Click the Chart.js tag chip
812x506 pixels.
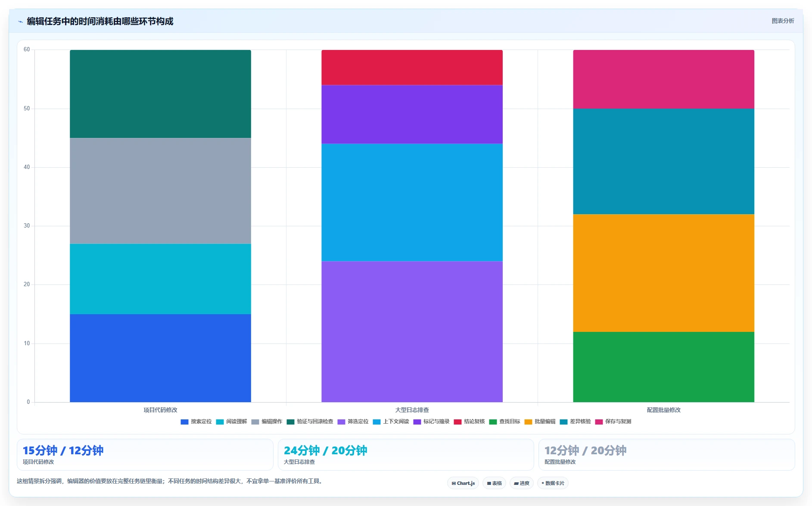(463, 483)
